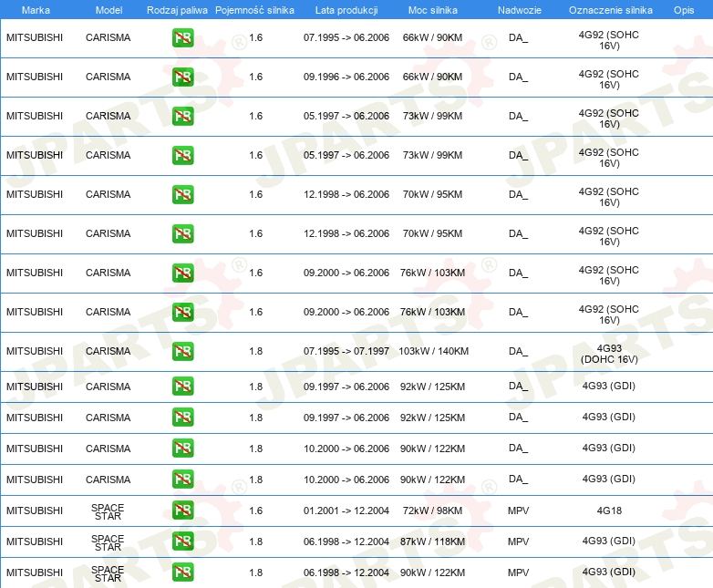Click SPACE STAR in the 72kW / 98KM row
Viewport: 713px width, 588px height.
click(108, 512)
